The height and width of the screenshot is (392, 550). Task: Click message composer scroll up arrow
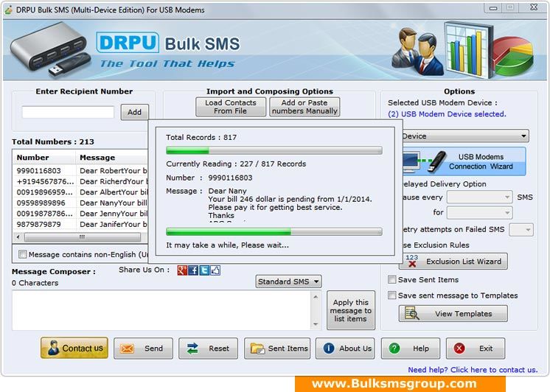tap(316, 297)
